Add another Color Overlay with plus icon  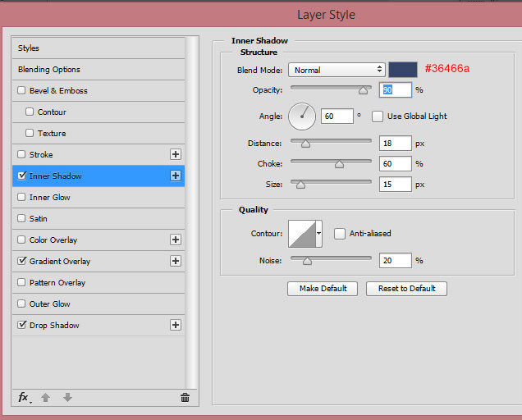(x=175, y=240)
